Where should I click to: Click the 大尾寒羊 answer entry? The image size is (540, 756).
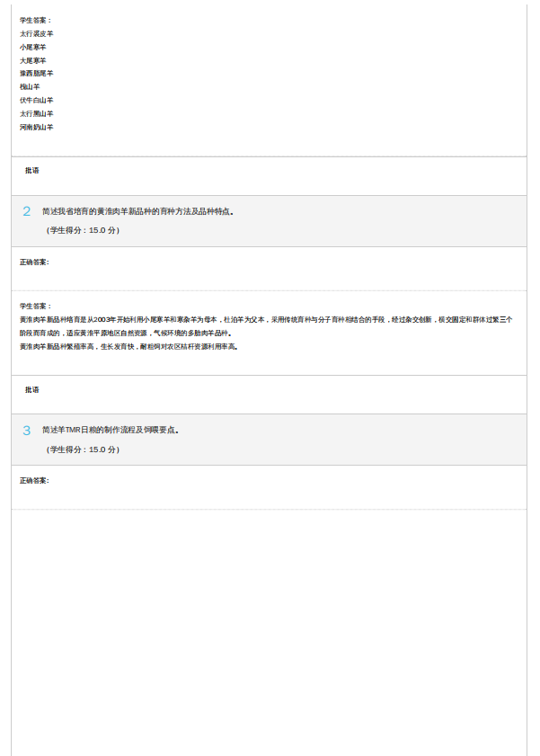coord(33,60)
